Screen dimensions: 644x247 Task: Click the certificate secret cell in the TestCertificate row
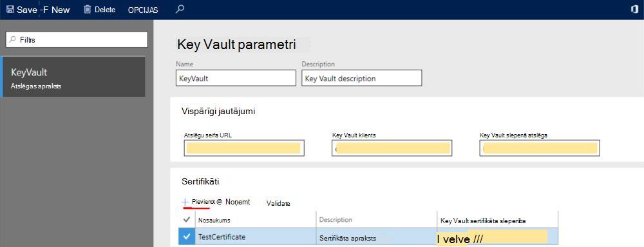click(x=497, y=237)
